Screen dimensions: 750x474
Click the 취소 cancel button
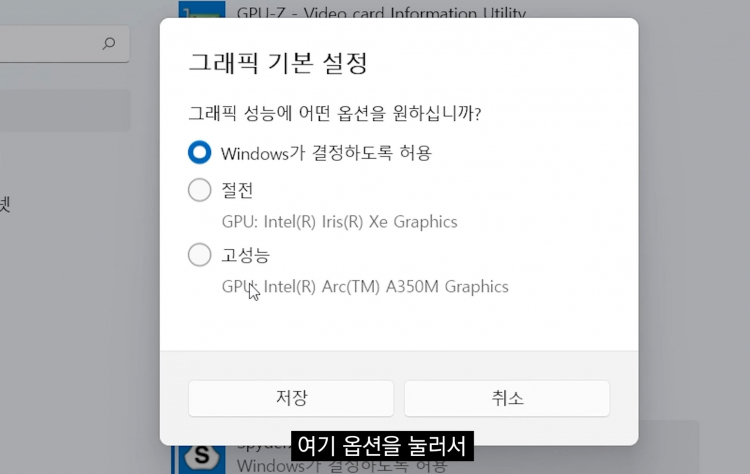[506, 398]
